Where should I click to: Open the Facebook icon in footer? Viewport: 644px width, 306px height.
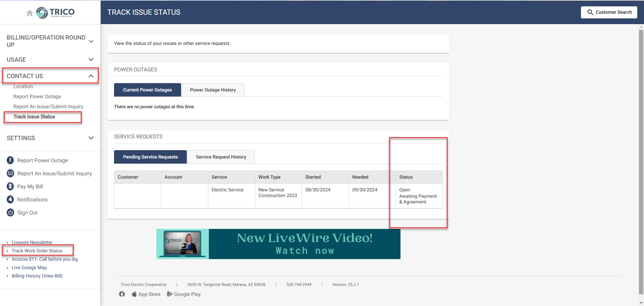[122, 294]
